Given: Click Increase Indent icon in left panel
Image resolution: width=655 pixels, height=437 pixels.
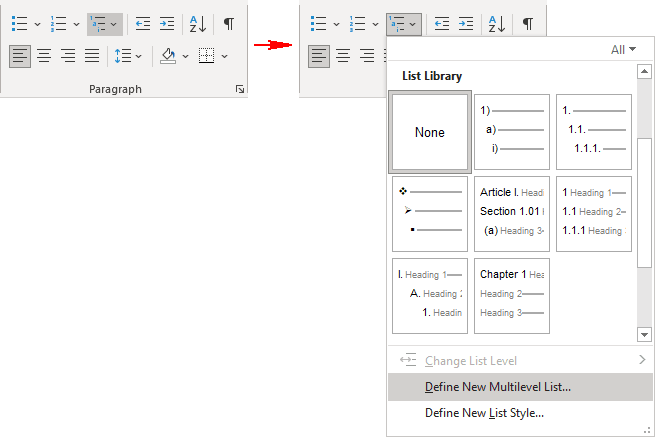Looking at the screenshot, I should coord(166,23).
